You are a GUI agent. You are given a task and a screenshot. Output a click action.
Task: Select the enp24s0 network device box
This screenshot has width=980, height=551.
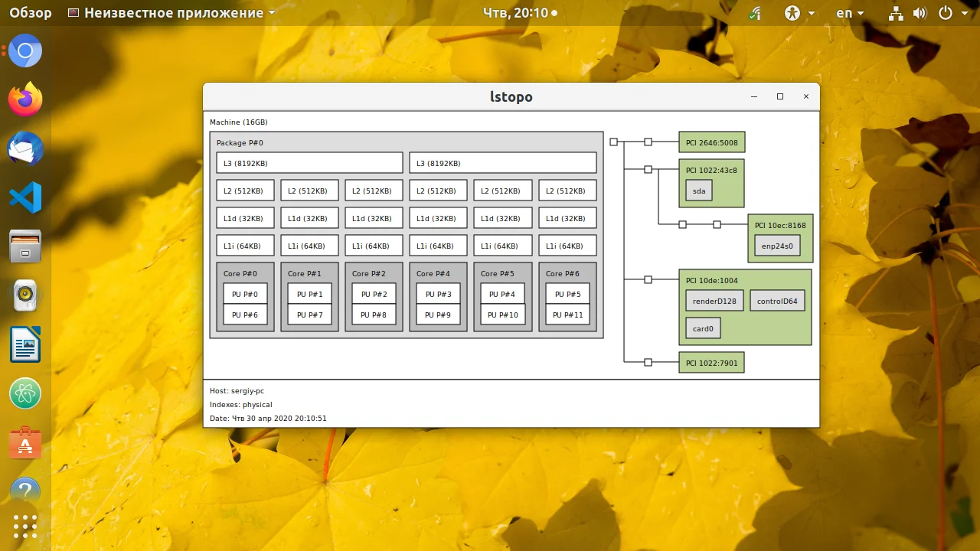(x=777, y=246)
